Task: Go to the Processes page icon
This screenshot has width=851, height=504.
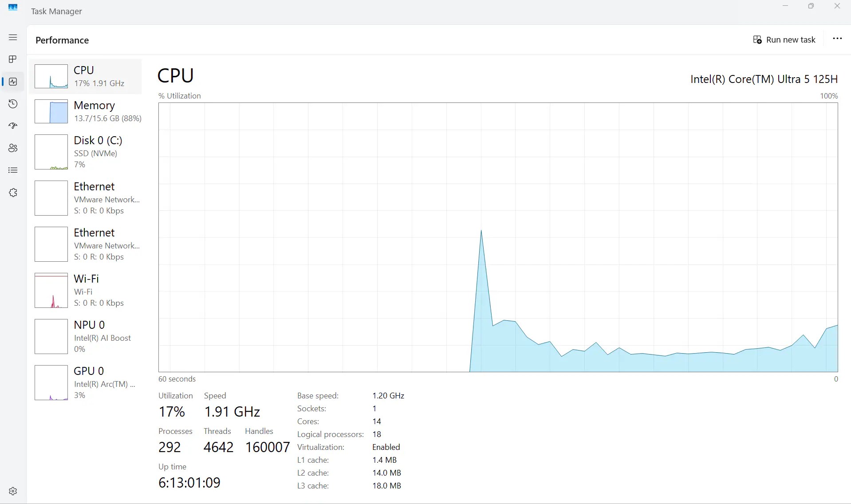Action: click(x=13, y=59)
